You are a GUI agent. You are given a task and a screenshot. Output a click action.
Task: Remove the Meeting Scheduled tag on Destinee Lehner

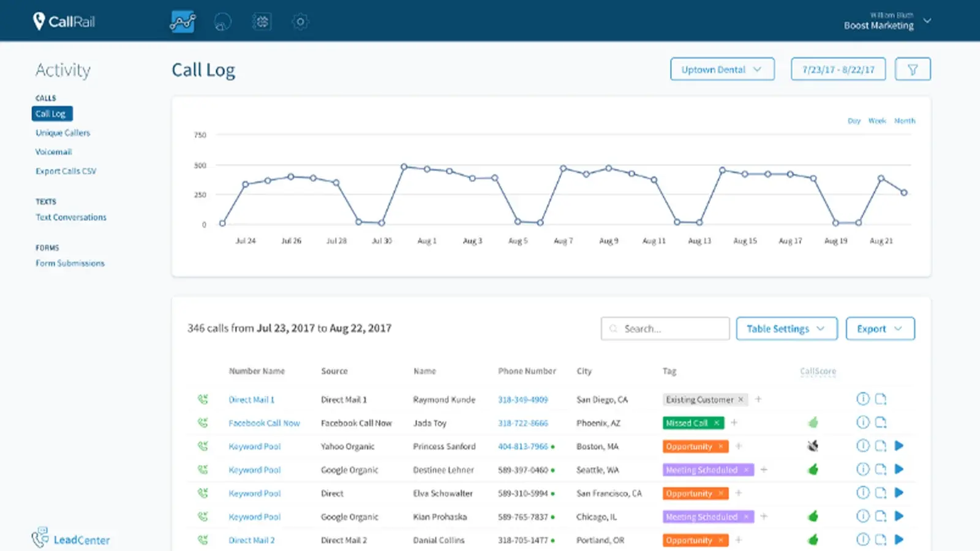pyautogui.click(x=746, y=470)
